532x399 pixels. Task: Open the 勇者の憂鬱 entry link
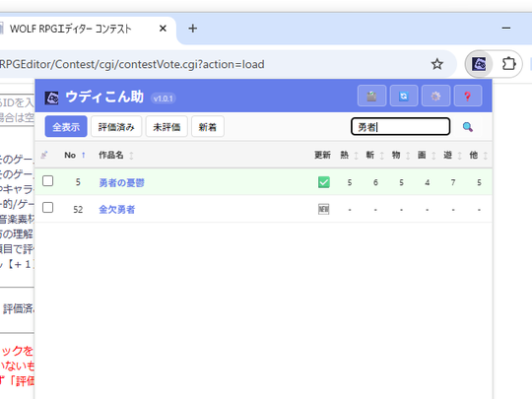click(x=121, y=183)
